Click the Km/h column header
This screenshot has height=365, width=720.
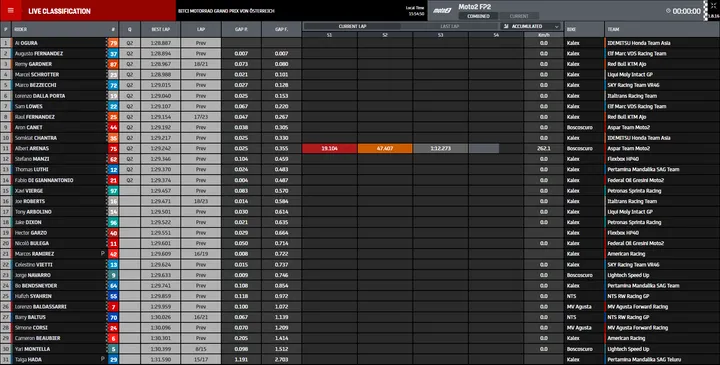(544, 35)
